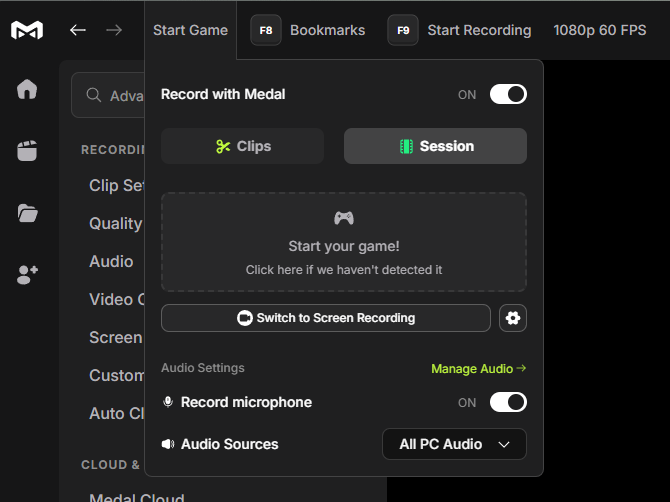
Task: Click the Medal logo icon
Action: [x=27, y=30]
